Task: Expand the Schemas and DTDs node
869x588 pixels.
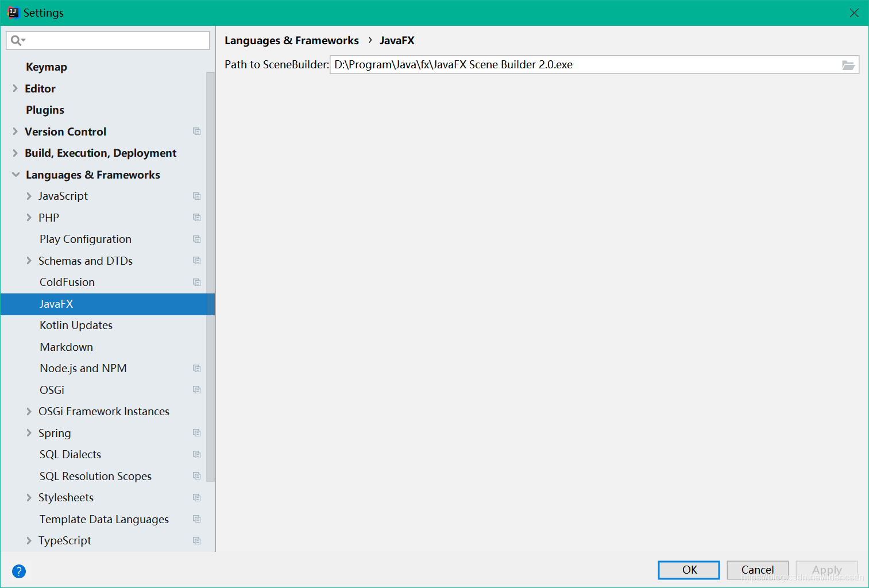Action: (29, 261)
